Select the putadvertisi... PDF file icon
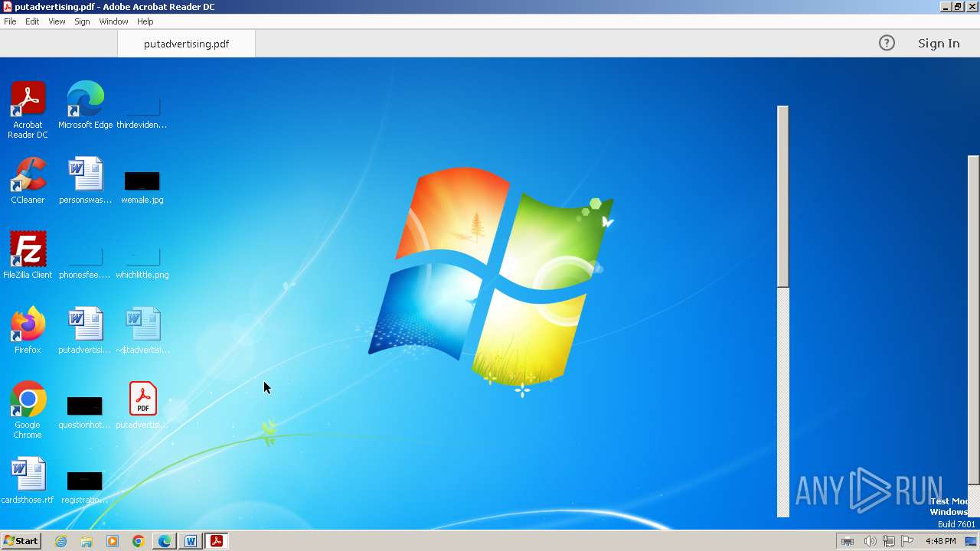The height and width of the screenshot is (551, 980). pyautogui.click(x=142, y=406)
